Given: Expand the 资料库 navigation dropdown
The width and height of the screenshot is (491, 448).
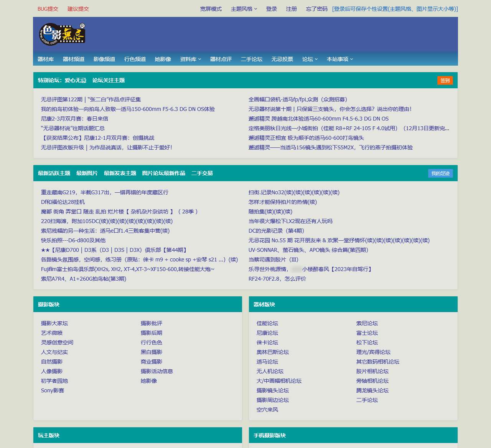Looking at the screenshot, I should click(191, 59).
